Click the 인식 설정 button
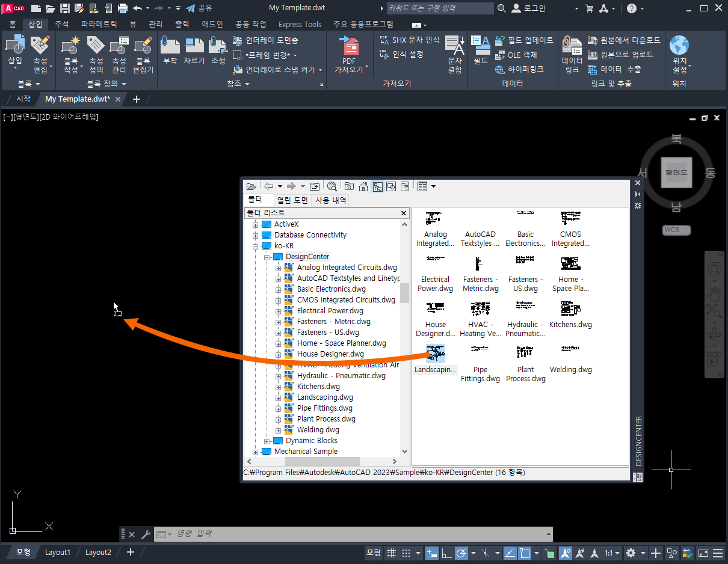The image size is (728, 564). pos(402,54)
